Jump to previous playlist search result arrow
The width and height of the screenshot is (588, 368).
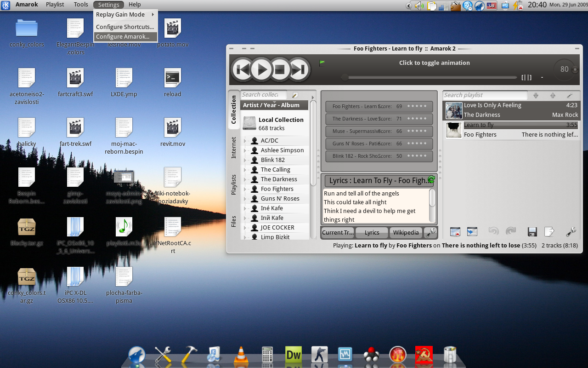click(553, 95)
